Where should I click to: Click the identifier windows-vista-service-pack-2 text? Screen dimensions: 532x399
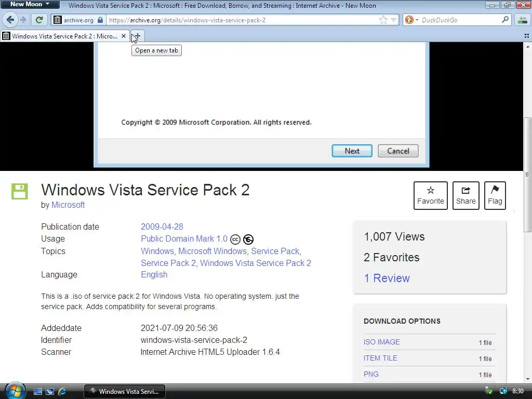[x=194, y=340]
